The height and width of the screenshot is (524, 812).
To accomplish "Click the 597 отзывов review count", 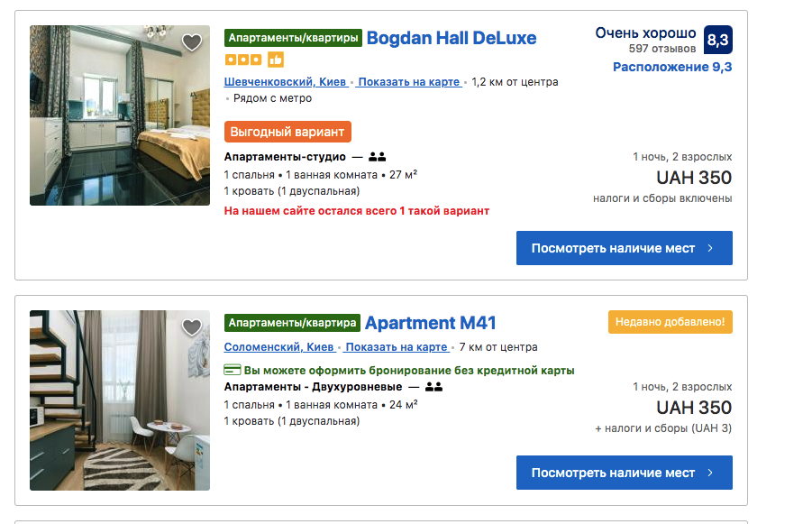I will pos(662,48).
